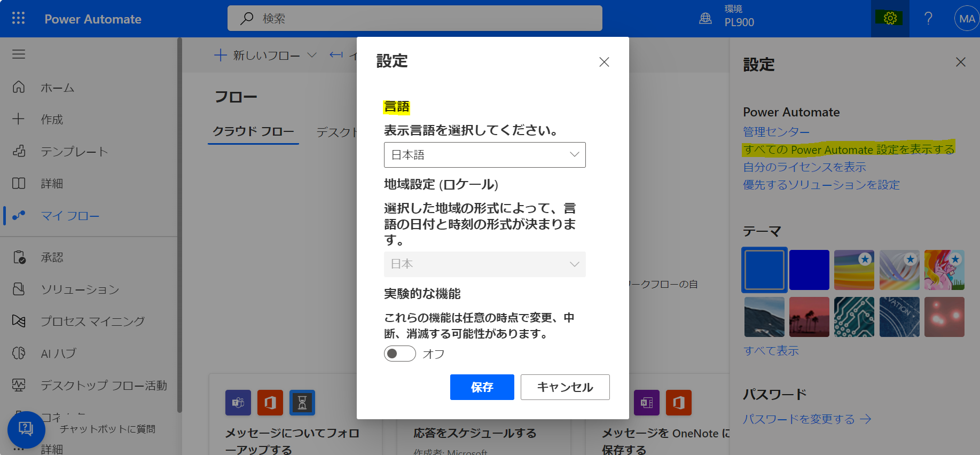Image resolution: width=980 pixels, height=455 pixels.
Task: Click the デスクトップ フロー活動 monitor icon
Action: 19,386
